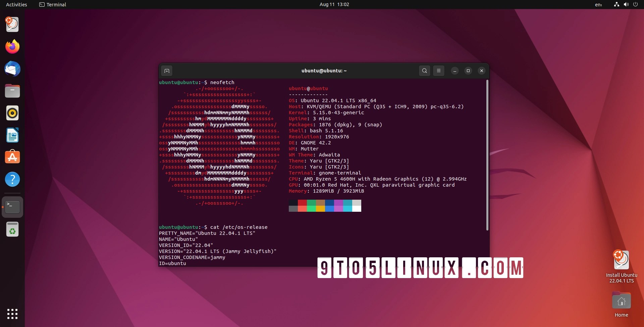Open a new Terminal tab
Screen dimensions: 644x327
[167, 71]
